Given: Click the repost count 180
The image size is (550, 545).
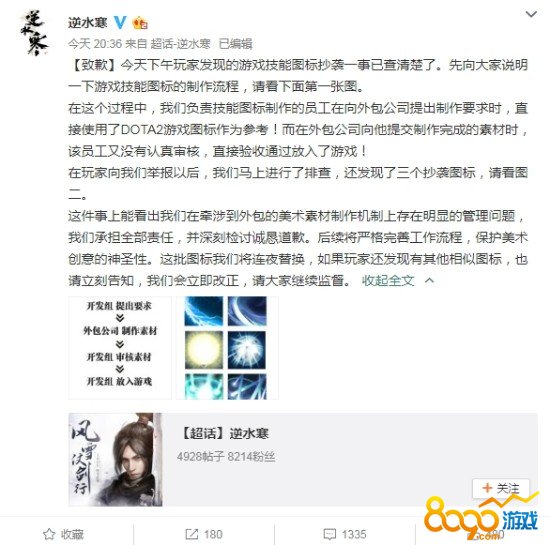Looking at the screenshot, I should (x=213, y=534).
